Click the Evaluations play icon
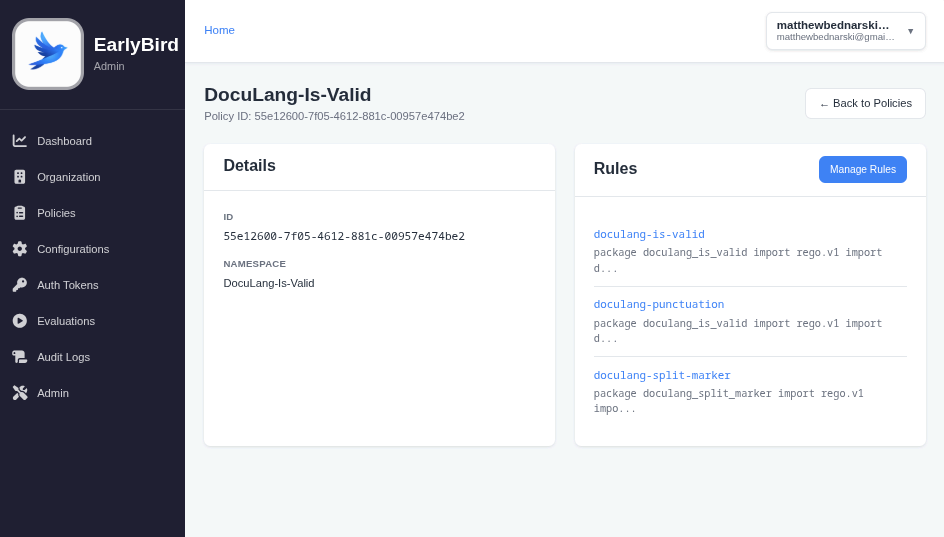Screen dimensions: 944x537 coord(20,321)
